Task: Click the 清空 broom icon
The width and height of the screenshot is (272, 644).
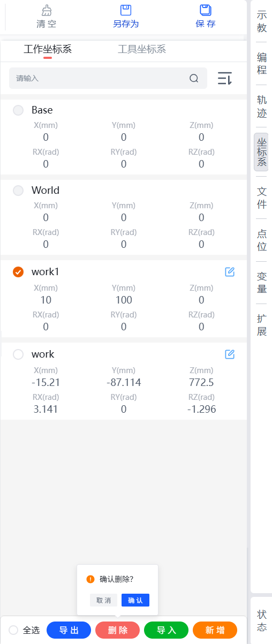Action: [47, 10]
